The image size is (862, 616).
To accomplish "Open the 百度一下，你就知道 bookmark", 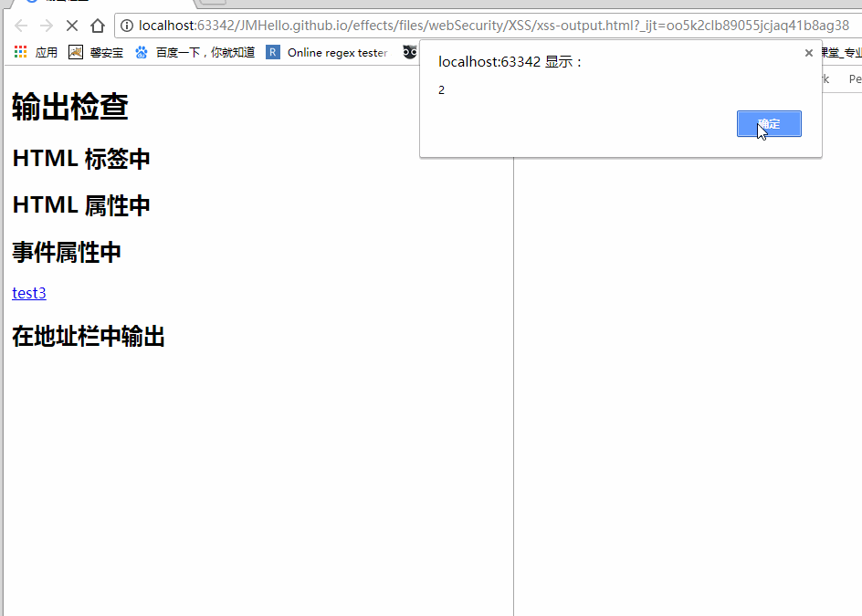I will [194, 53].
